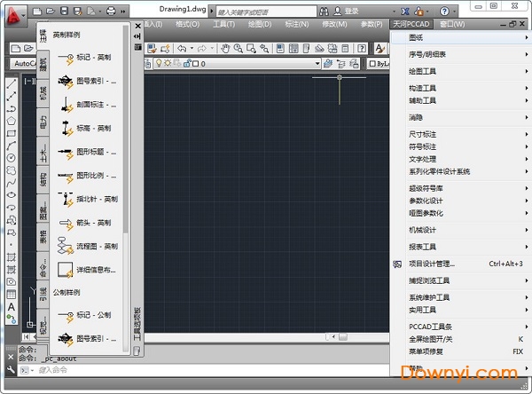Select the Circle draw tool
Viewport: 532px width, 394px height.
[12, 158]
